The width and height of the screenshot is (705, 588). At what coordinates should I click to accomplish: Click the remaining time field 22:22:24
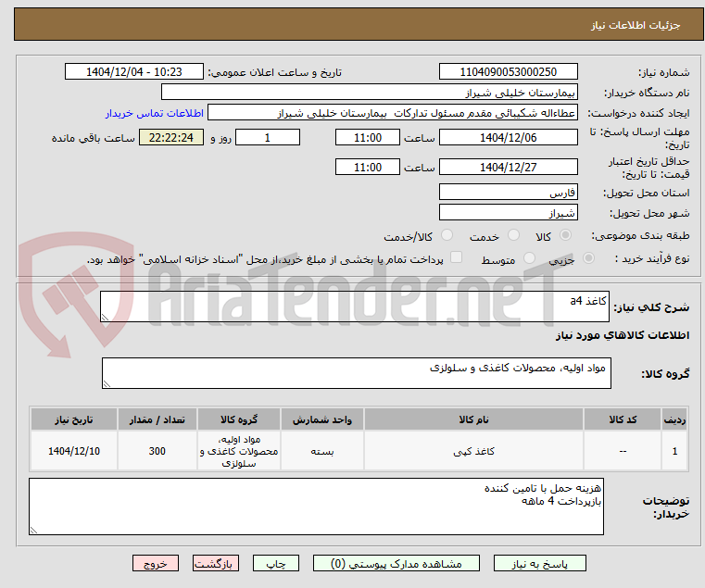coord(171,138)
